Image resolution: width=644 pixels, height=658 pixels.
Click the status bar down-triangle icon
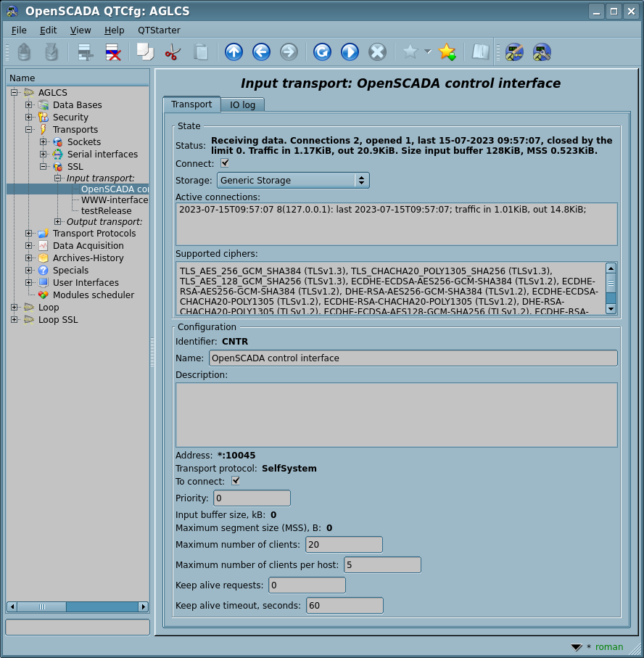(x=577, y=647)
